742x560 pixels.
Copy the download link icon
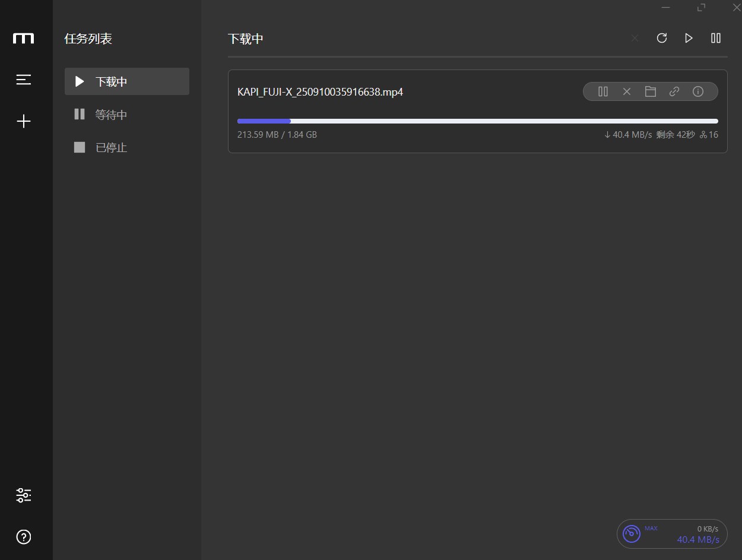click(x=674, y=91)
